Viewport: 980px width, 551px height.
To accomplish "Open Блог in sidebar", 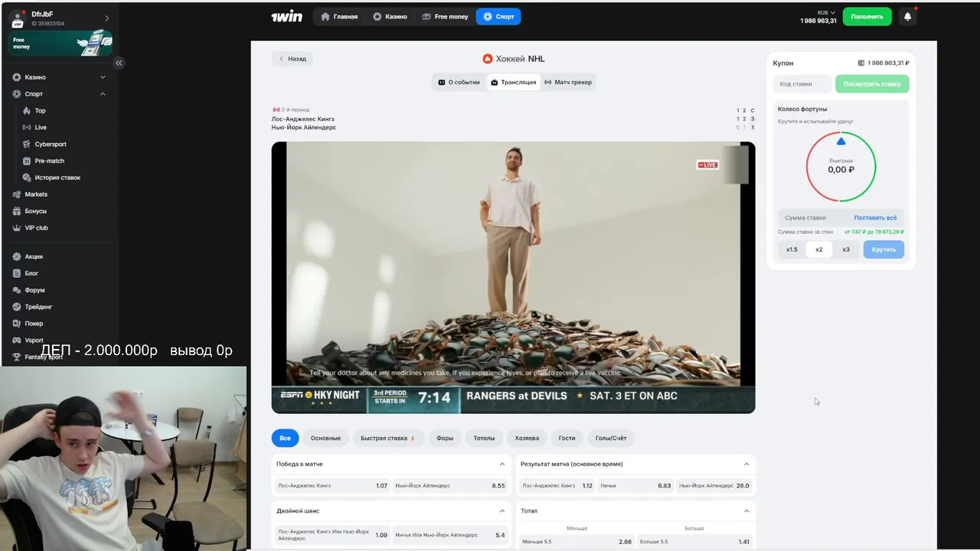I will coord(31,273).
